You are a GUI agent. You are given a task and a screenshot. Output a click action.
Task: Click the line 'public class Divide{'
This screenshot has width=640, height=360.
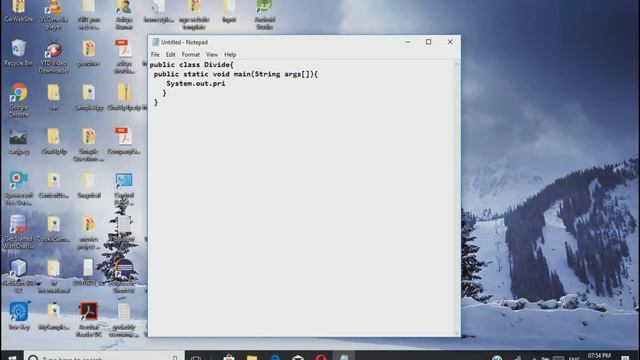pos(191,64)
